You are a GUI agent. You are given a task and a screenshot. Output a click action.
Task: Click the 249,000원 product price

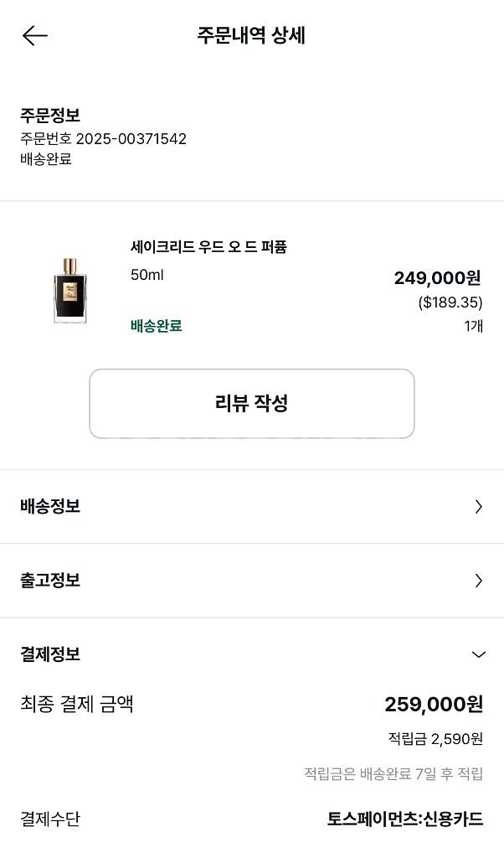(x=439, y=277)
